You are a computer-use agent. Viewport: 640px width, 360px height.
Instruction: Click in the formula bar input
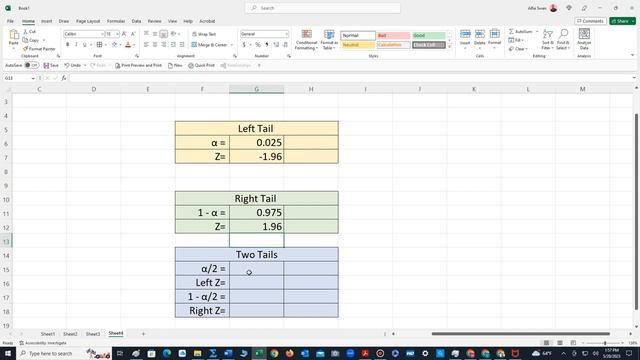350,78
